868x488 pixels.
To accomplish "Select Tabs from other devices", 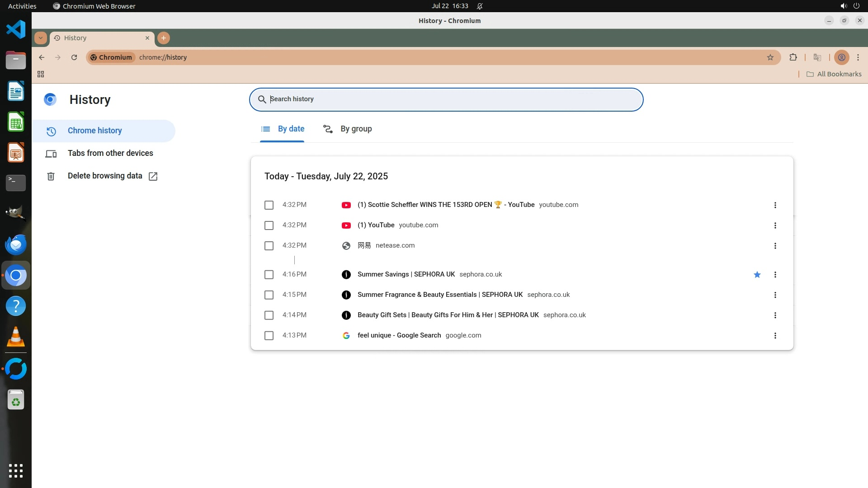I will [x=110, y=153].
